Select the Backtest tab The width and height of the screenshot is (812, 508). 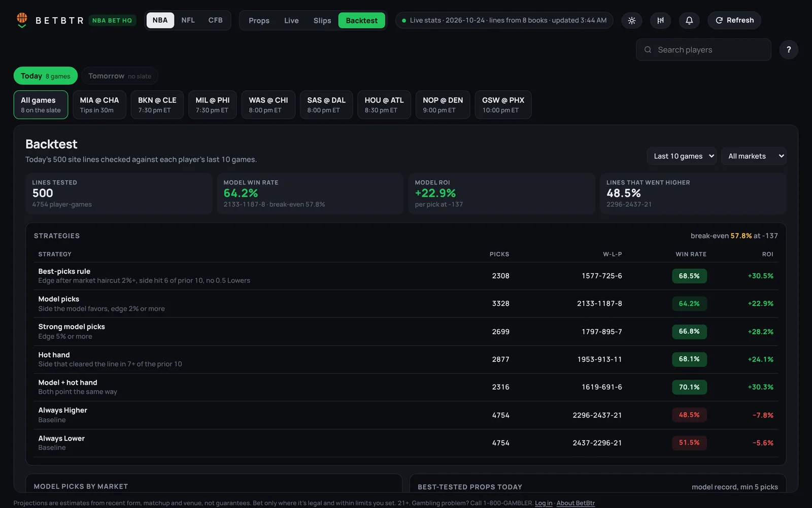362,20
